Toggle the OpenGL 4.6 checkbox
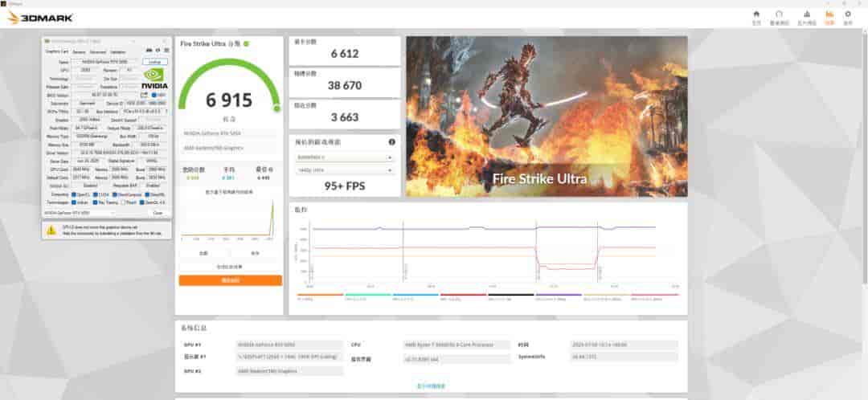 coord(141,202)
